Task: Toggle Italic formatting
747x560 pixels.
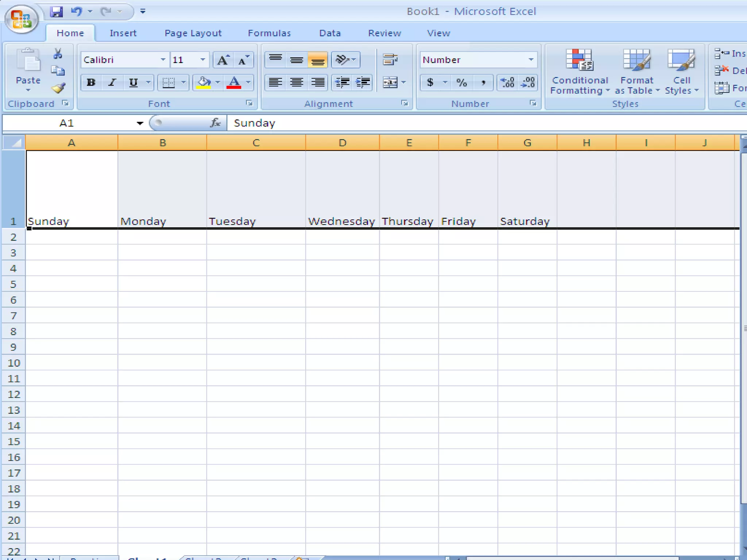Action: pyautogui.click(x=112, y=82)
